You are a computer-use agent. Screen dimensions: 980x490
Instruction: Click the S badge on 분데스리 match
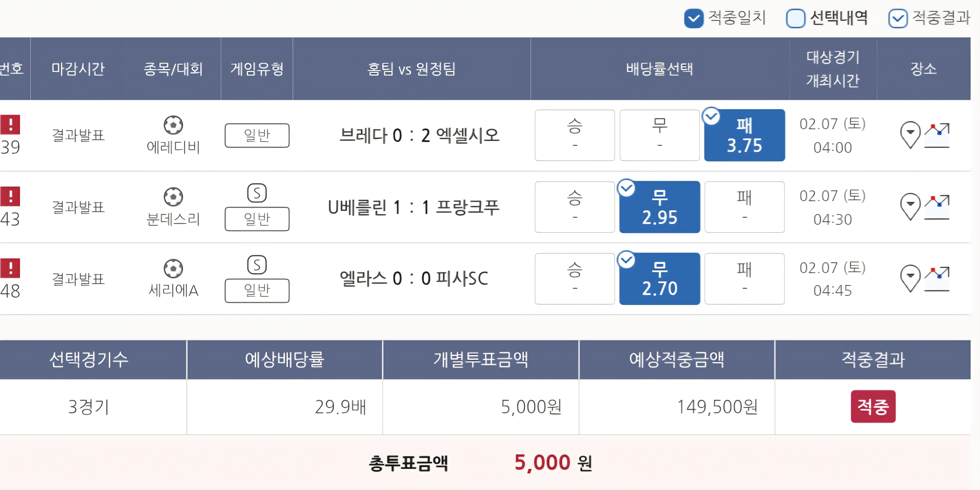click(x=257, y=193)
